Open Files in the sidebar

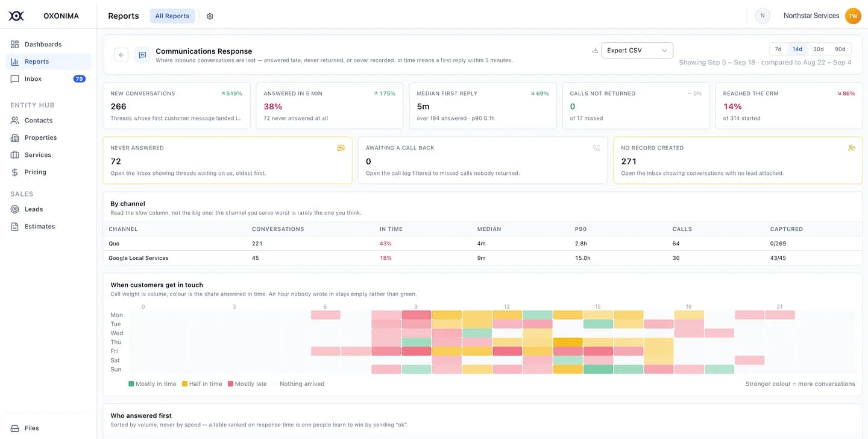(48, 428)
